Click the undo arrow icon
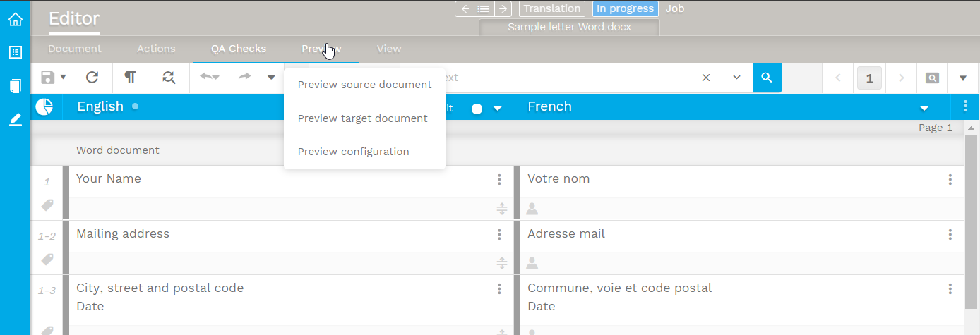The height and width of the screenshot is (335, 980). (208, 78)
